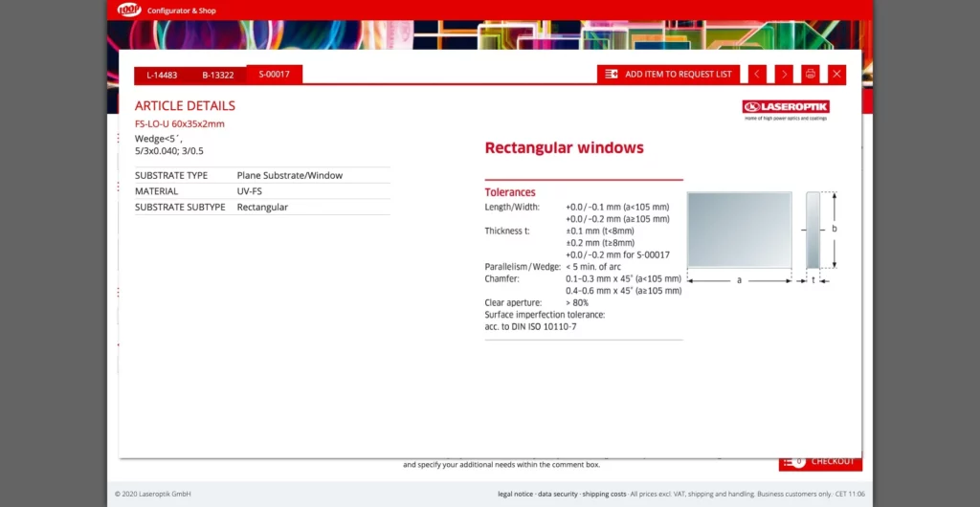This screenshot has height=507, width=980.
Task: Click the next article arrow icon
Action: tap(784, 74)
